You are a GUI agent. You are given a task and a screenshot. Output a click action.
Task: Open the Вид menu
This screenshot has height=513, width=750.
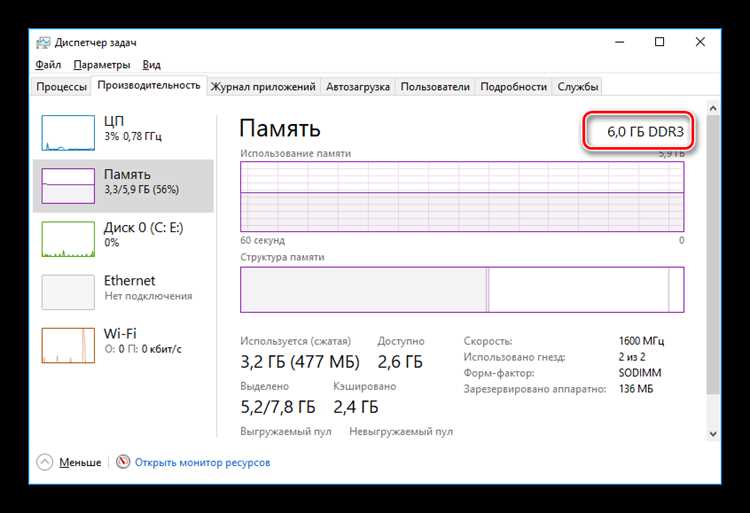pyautogui.click(x=152, y=65)
